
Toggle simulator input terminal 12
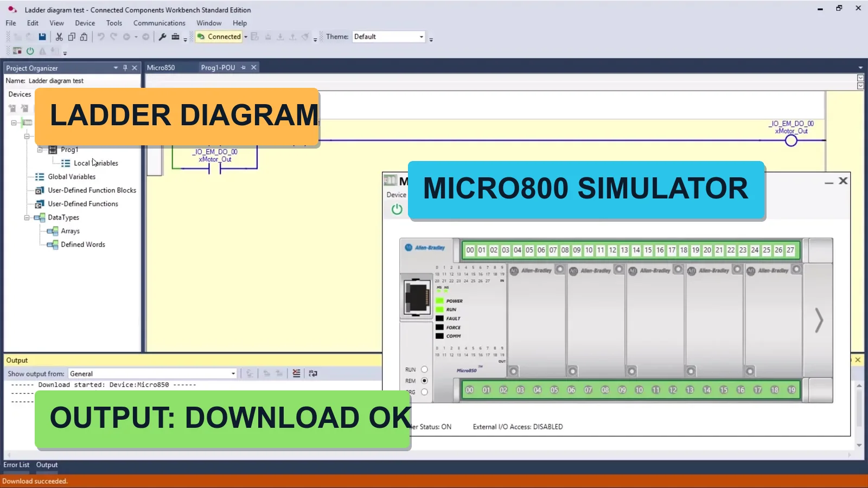(612, 251)
